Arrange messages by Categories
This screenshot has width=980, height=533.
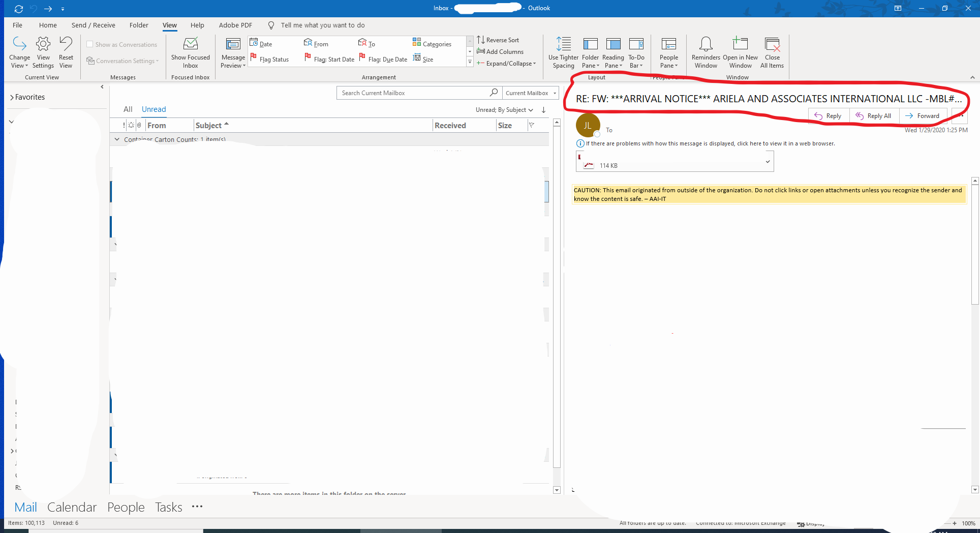coord(432,44)
